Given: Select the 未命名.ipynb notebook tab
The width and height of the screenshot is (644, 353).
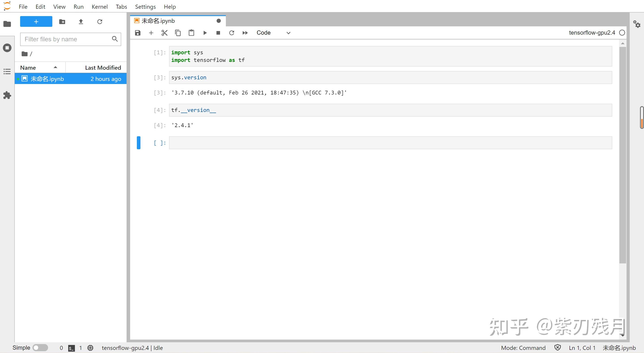Looking at the screenshot, I should click(x=158, y=21).
